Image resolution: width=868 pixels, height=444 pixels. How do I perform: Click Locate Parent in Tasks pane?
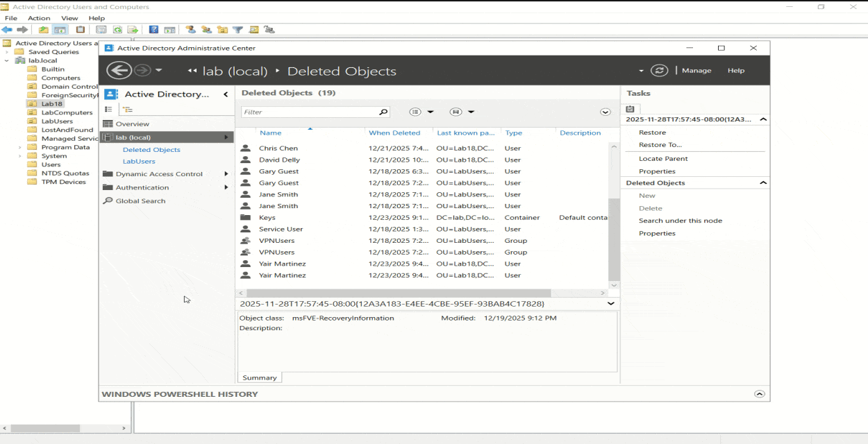(663, 159)
